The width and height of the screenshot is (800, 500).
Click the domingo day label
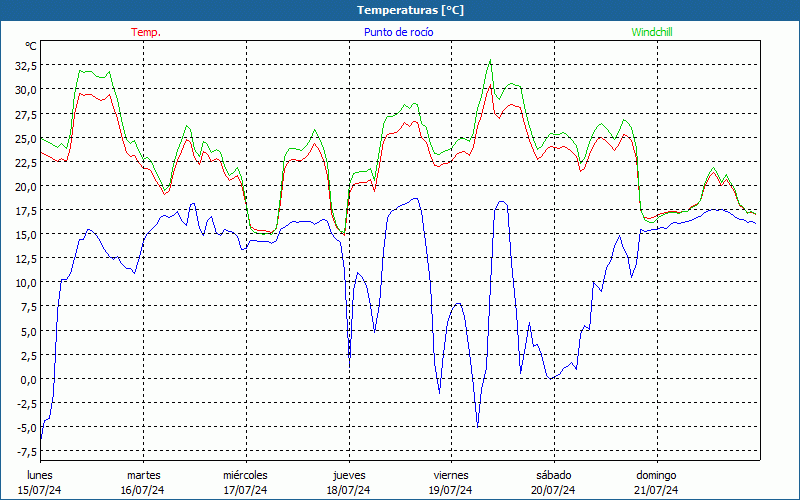pos(656,475)
